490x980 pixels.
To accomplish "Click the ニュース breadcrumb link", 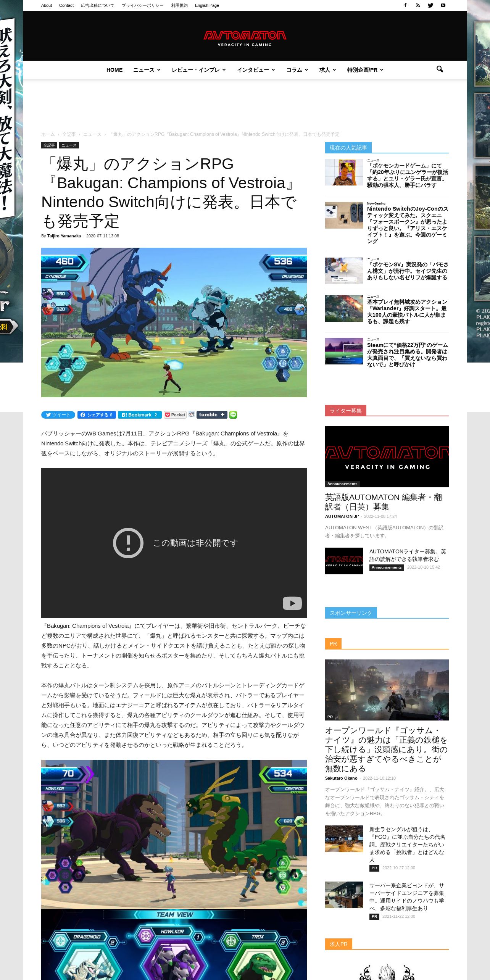I will pyautogui.click(x=92, y=134).
